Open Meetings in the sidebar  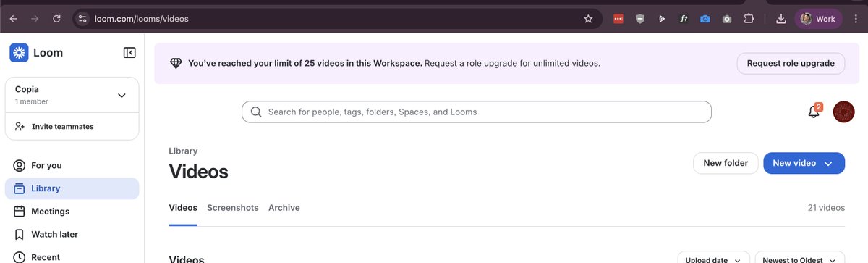[x=72, y=212]
